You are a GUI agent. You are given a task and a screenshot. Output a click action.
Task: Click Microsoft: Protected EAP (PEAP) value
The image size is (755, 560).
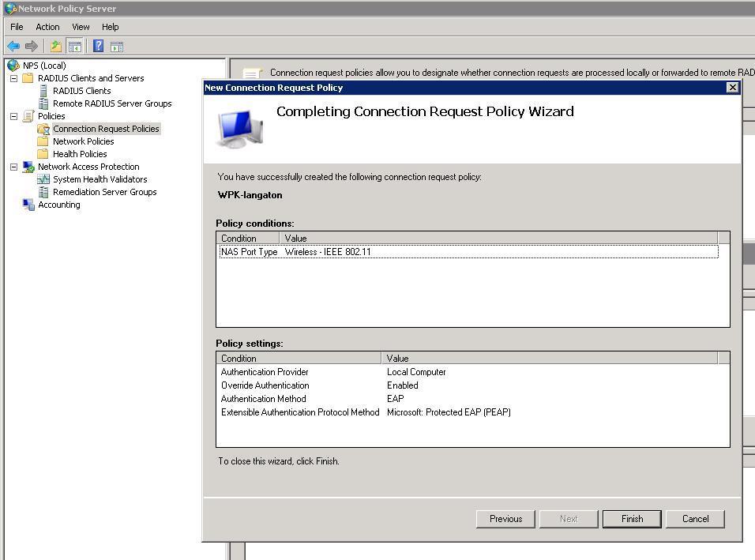tap(449, 412)
